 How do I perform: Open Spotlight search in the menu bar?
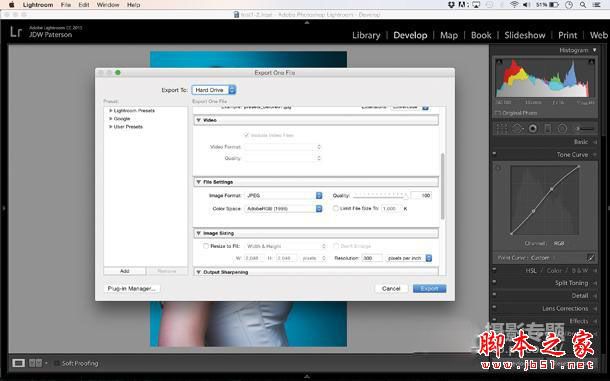point(582,5)
